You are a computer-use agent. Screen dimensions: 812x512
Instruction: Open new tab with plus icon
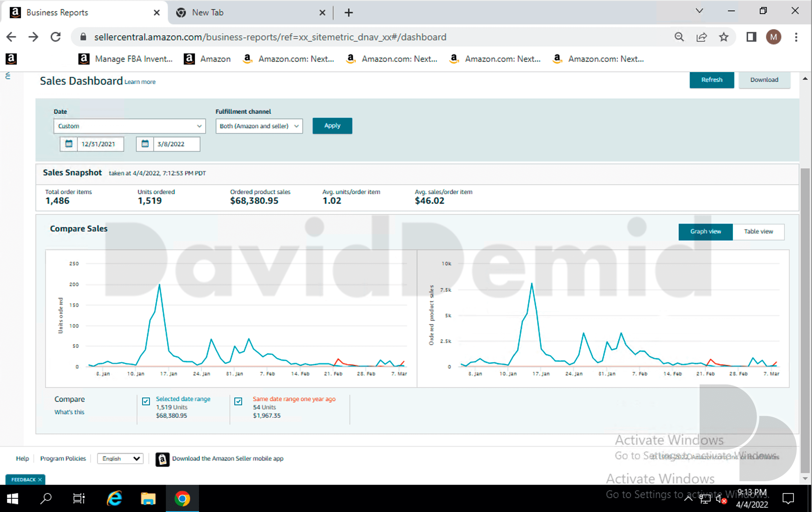(x=348, y=13)
